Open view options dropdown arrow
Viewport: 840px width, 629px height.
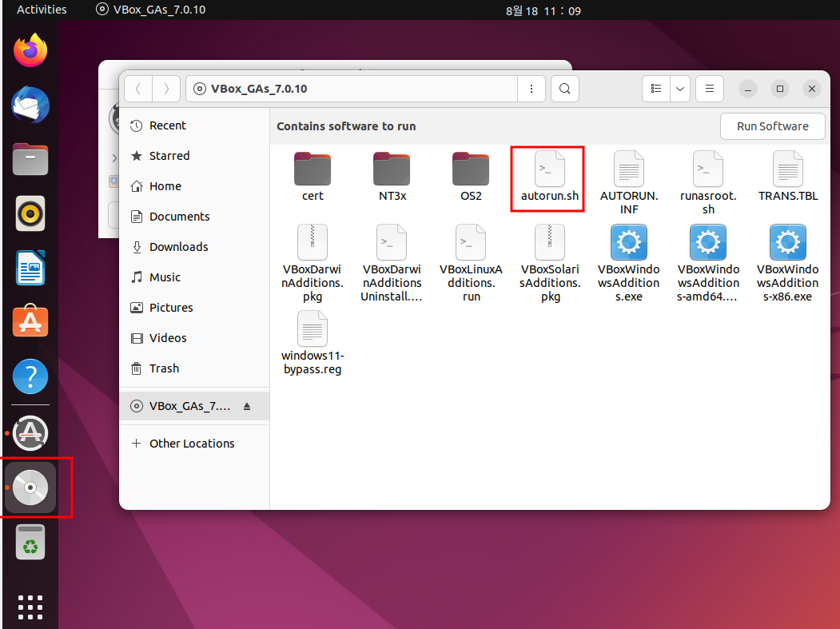pos(680,89)
